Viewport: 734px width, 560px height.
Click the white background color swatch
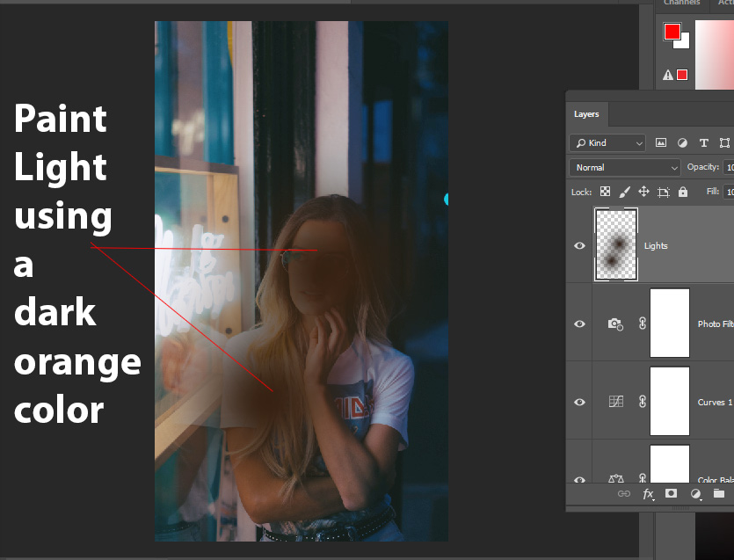(685, 43)
